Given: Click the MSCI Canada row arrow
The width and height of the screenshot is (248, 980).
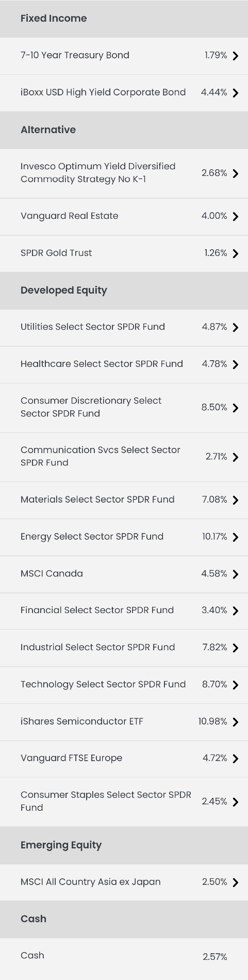Looking at the screenshot, I should click(x=236, y=574).
